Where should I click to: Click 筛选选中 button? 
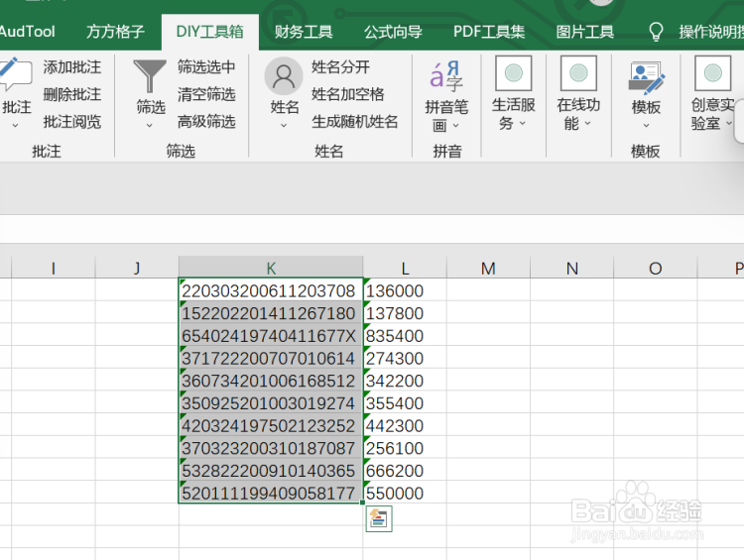pos(206,66)
